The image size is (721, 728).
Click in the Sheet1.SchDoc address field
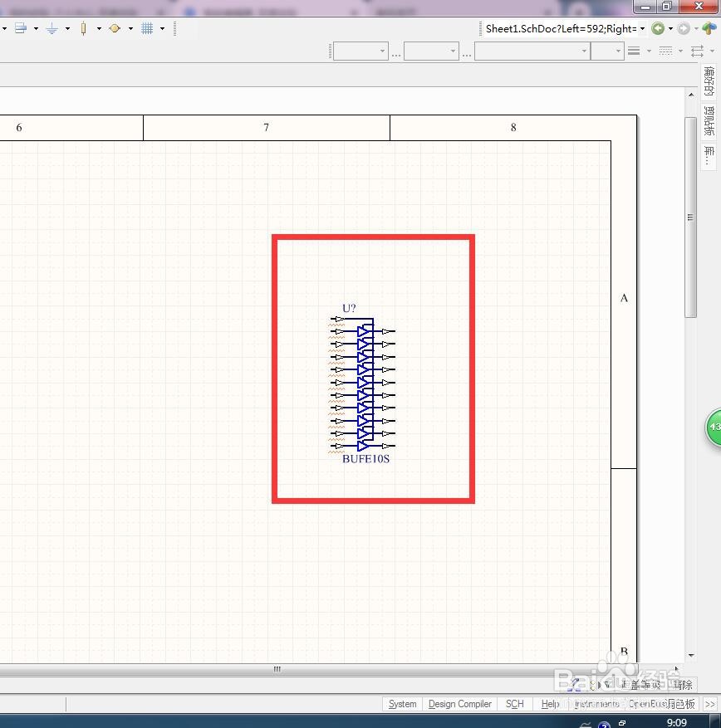561,29
